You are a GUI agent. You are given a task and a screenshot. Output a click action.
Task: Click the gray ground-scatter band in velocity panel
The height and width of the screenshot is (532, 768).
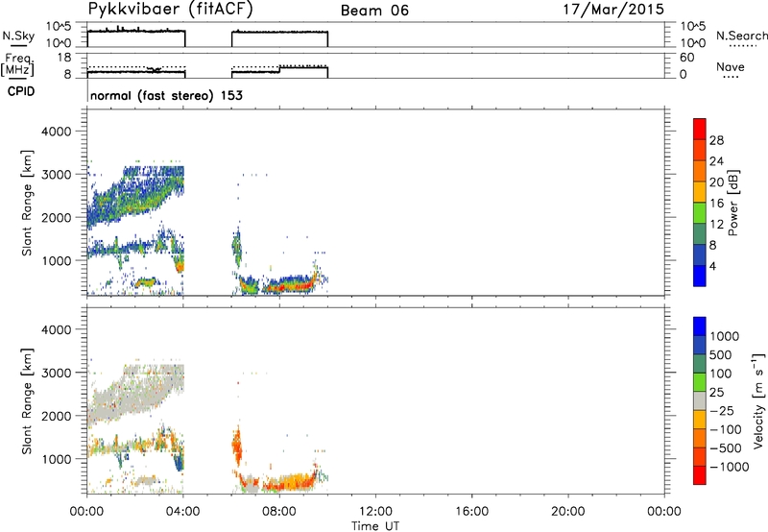pos(134,395)
